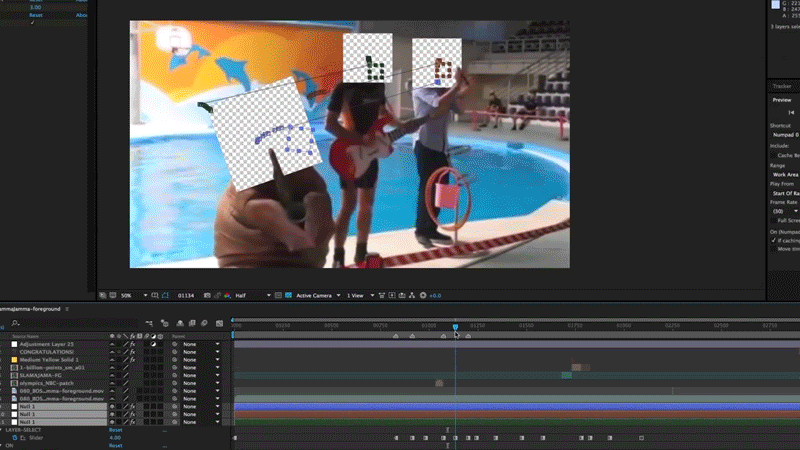Toggle mask and shape path visibility icon

[165, 295]
